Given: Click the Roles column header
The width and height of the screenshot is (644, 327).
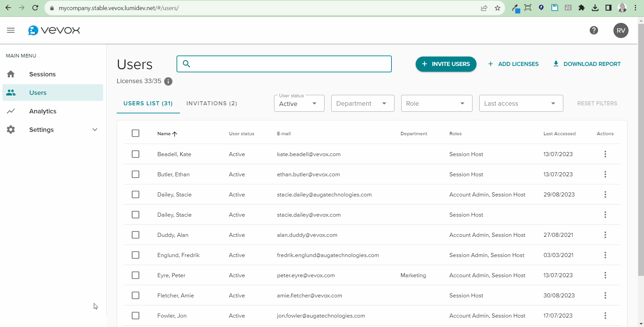Looking at the screenshot, I should click(x=455, y=134).
